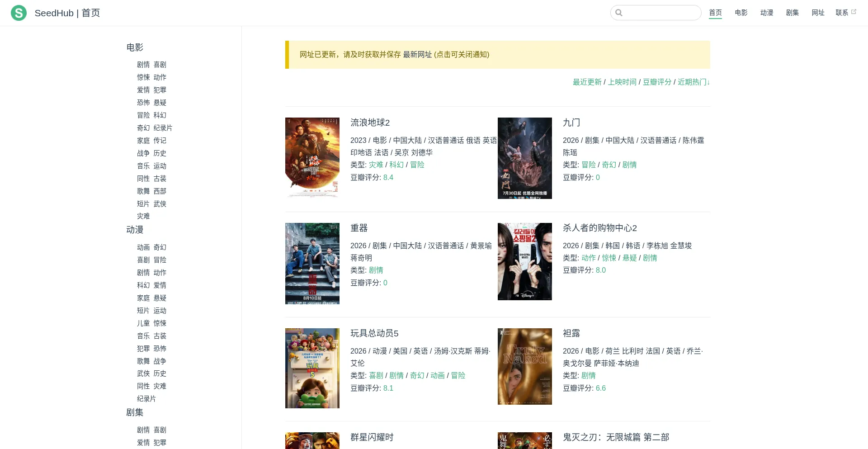The width and height of the screenshot is (868, 449).
Task: Open the 重器 poster thumbnail
Action: click(x=312, y=264)
